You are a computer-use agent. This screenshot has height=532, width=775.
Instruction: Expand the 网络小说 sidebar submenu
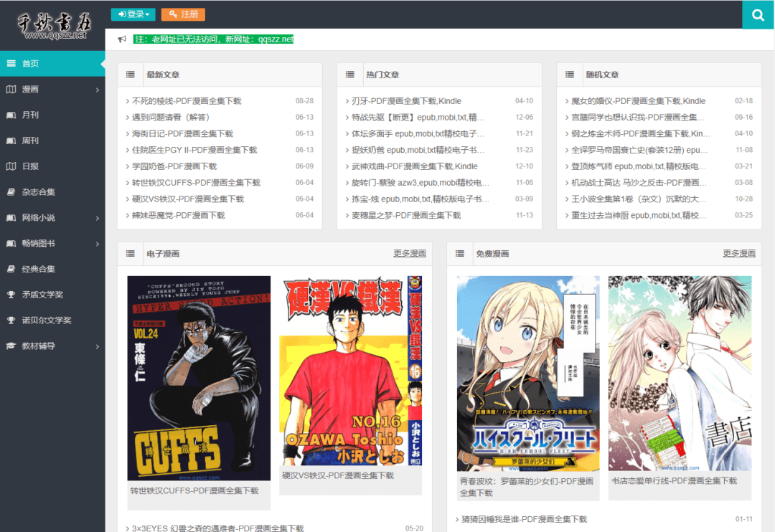[x=98, y=218]
